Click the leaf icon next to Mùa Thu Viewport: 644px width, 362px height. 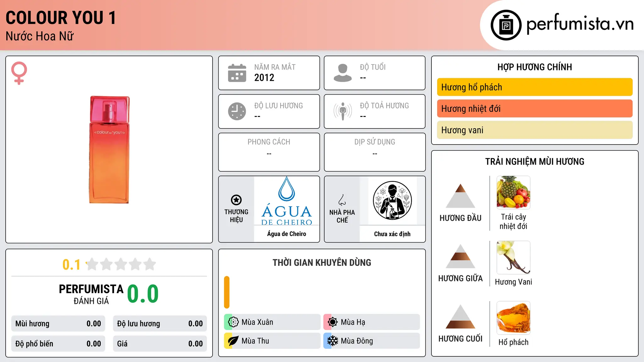(x=233, y=341)
